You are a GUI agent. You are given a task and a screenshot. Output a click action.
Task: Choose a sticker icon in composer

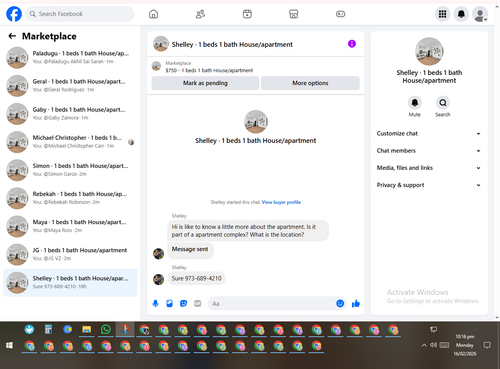tap(183, 304)
